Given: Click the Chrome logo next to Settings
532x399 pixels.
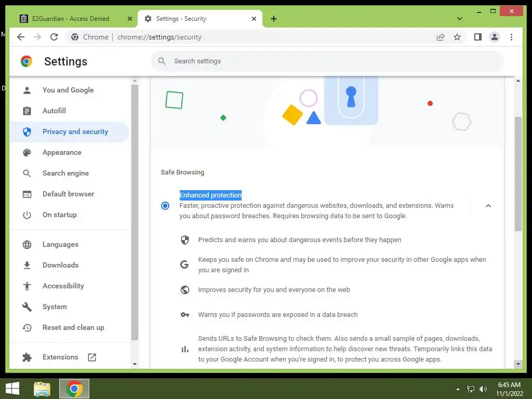Looking at the screenshot, I should pyautogui.click(x=26, y=61).
